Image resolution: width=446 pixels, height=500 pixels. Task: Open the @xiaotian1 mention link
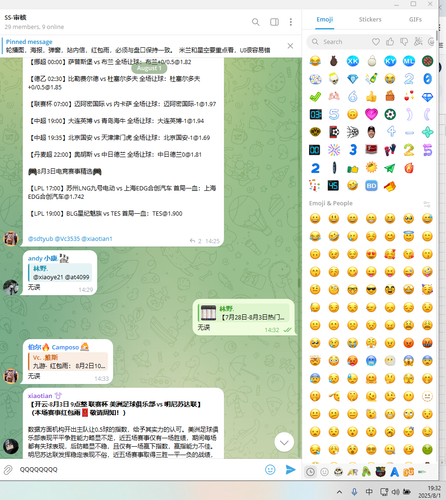tap(97, 239)
